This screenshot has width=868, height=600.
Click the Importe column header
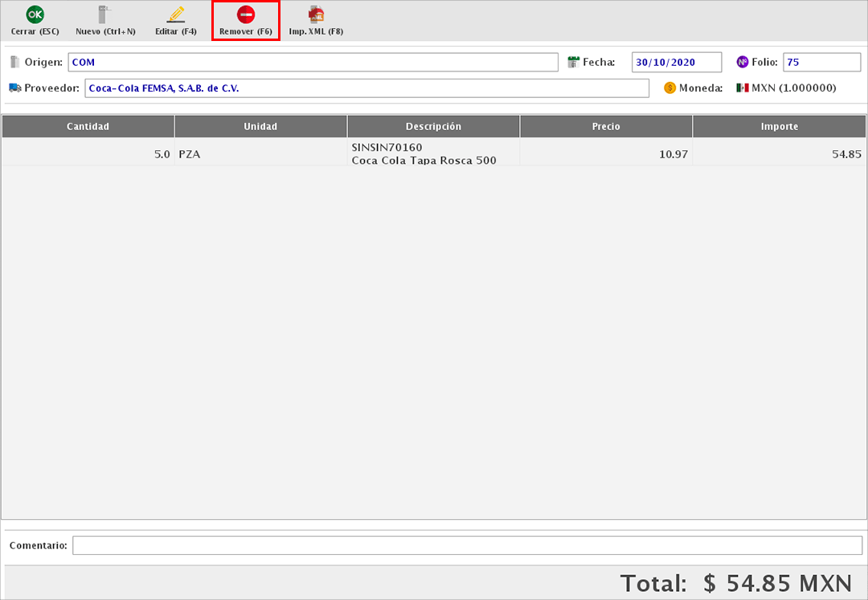point(779,127)
